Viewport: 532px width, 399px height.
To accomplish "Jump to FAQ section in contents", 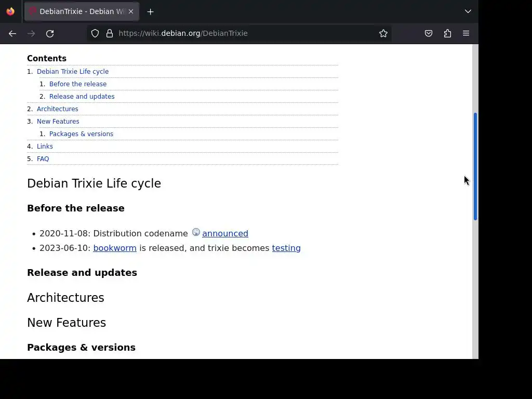I will (43, 159).
